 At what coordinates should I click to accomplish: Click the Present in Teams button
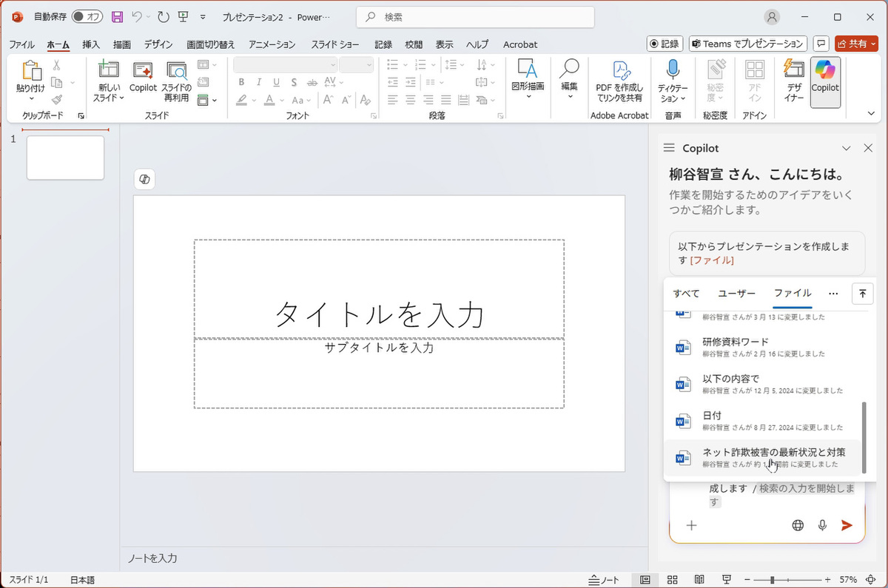747,44
